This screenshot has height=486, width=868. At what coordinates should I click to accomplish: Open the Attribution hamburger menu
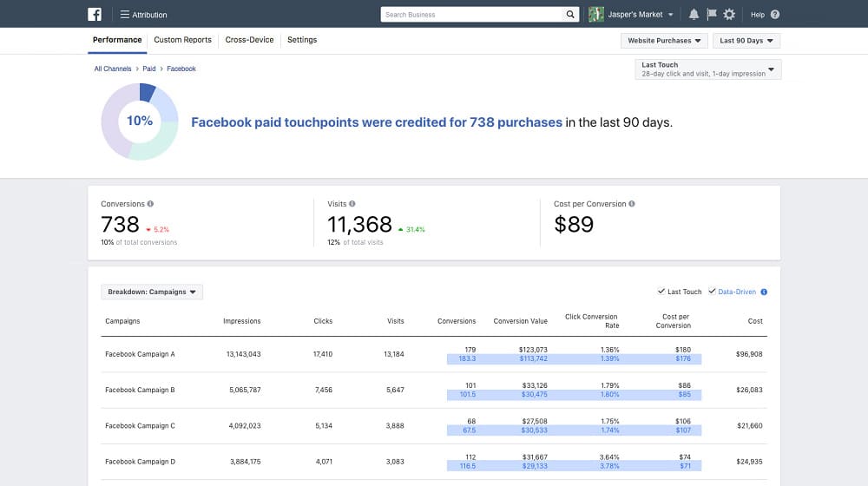tap(143, 15)
